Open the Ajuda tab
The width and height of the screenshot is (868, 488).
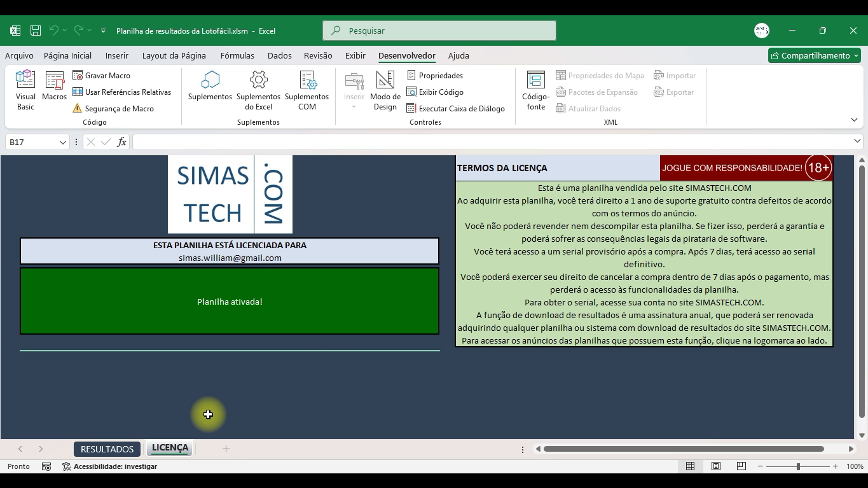pyautogui.click(x=458, y=55)
